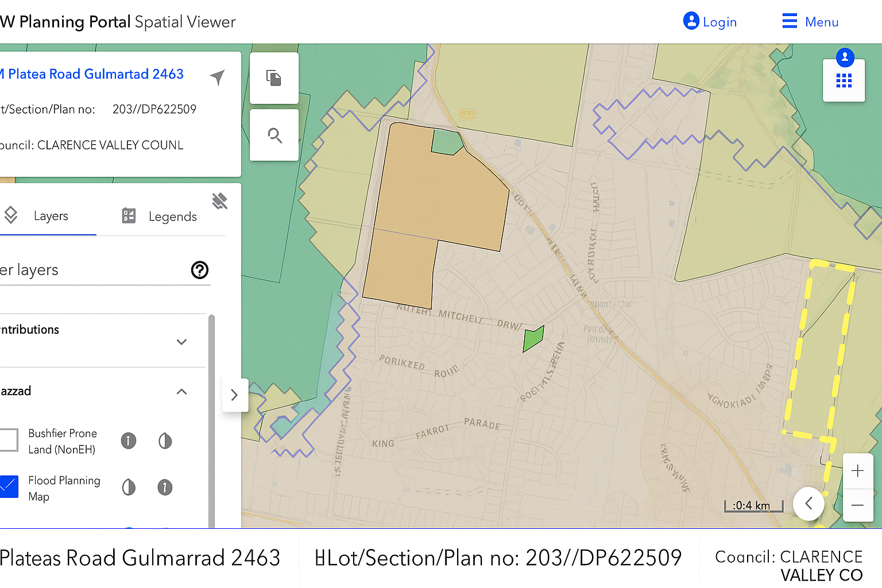Screen dimensions: 882x588
Task: Click the unpin icon in layers panel
Action: tap(219, 201)
